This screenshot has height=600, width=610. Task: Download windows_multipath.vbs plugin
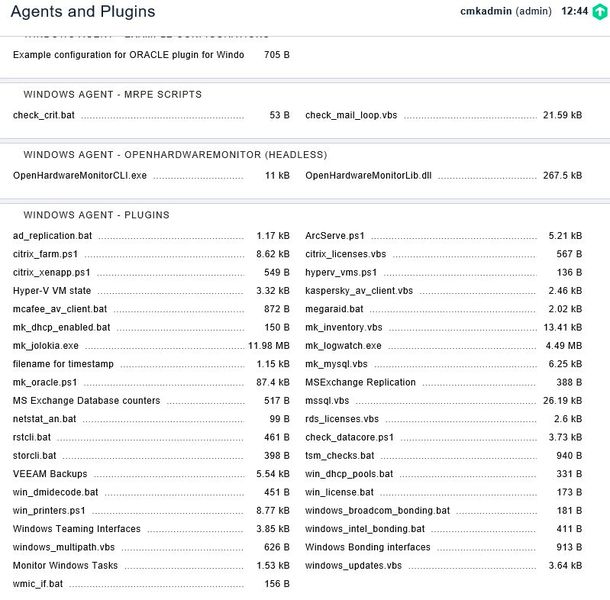point(63,547)
